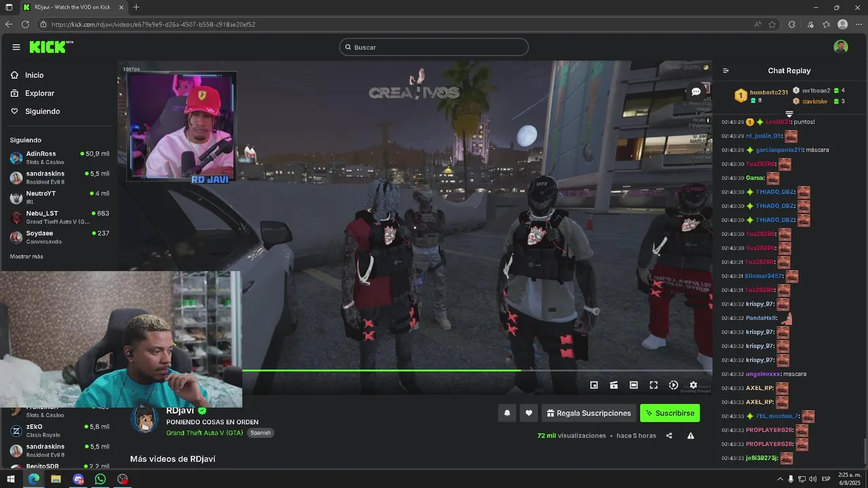Screen dimensions: 868x488
Task: Enter fullscreen video mode
Action: click(x=654, y=385)
